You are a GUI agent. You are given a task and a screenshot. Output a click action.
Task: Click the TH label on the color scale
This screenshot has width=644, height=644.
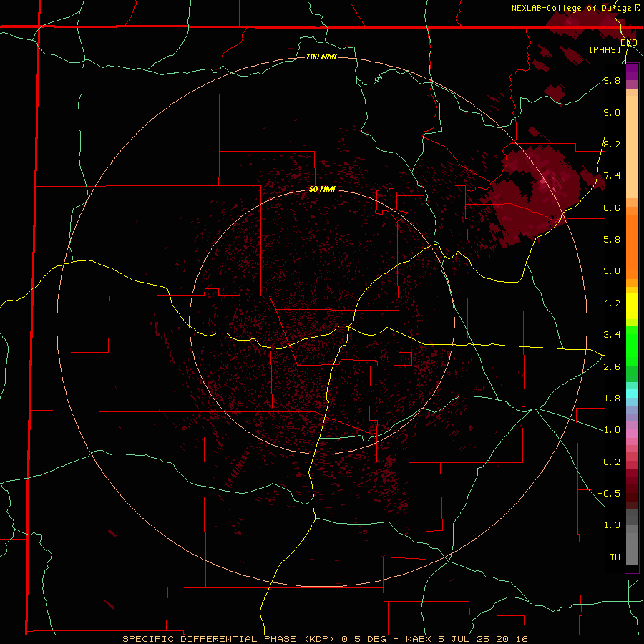[x=615, y=557]
